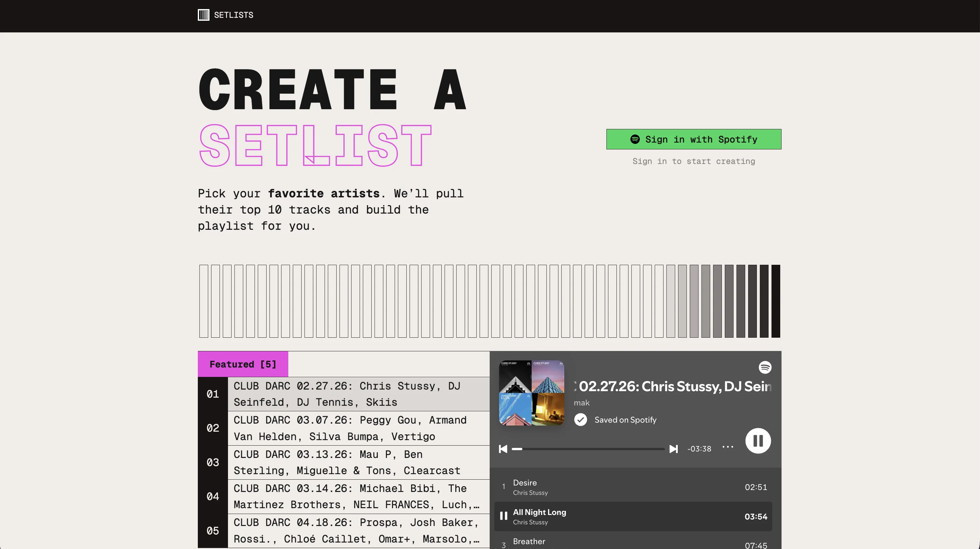Seek using the track progress bar

point(588,449)
